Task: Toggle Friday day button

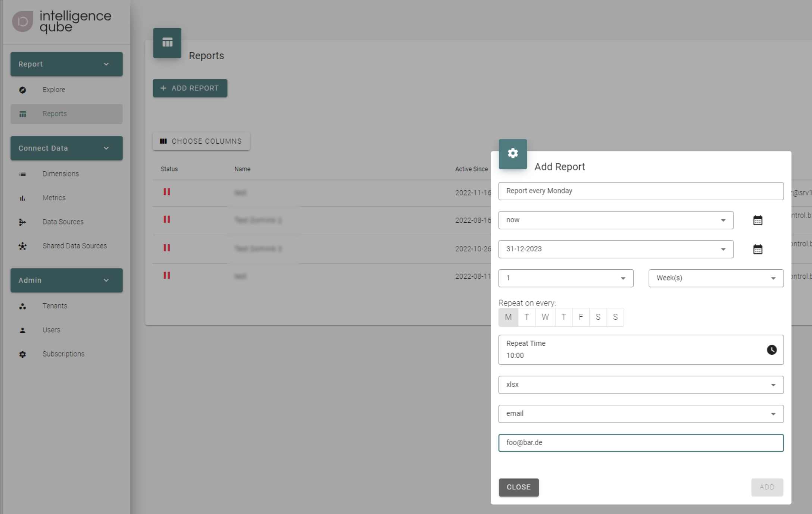Action: pyautogui.click(x=581, y=317)
